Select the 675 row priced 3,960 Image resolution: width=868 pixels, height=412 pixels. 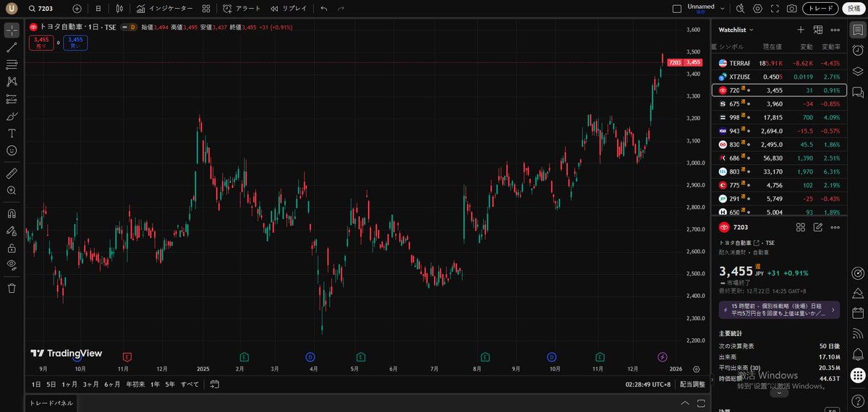pyautogui.click(x=779, y=104)
